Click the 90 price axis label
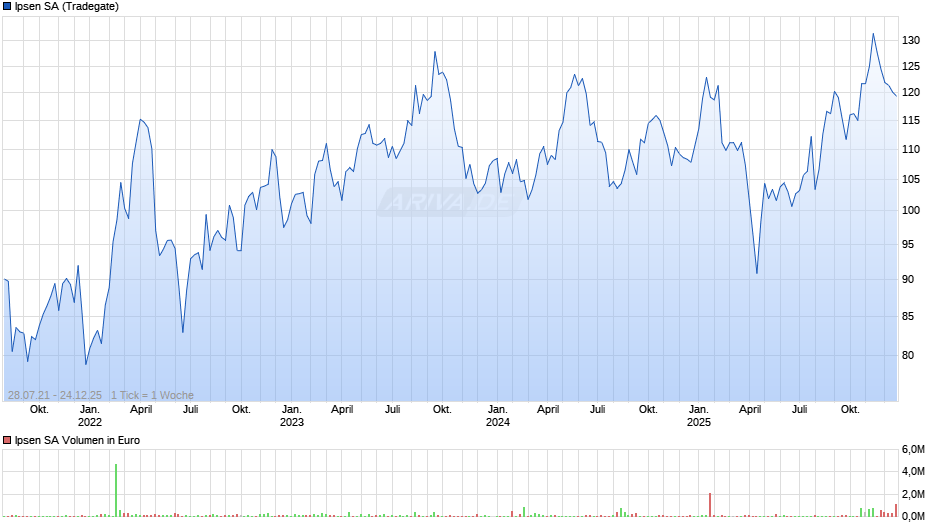Image resolution: width=940 pixels, height=526 pixels. [x=908, y=279]
